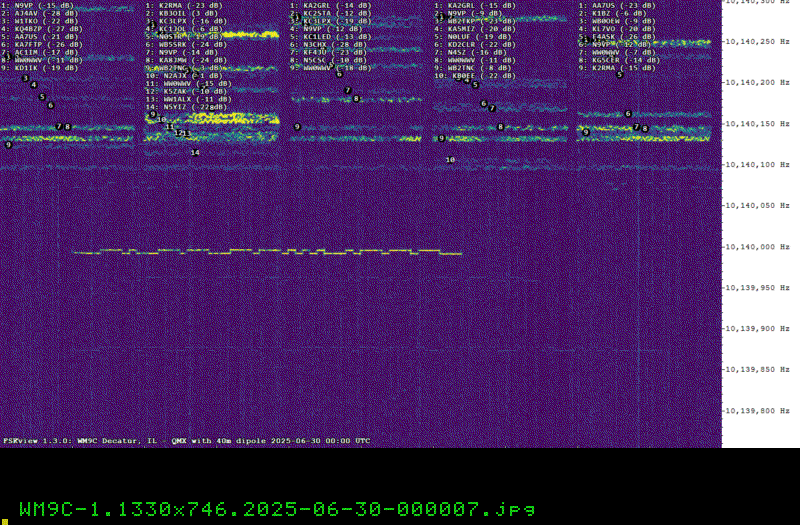This screenshot has height=525, width=800.
Task: Select the 10,140,150 Hz scale label
Action: coord(757,124)
